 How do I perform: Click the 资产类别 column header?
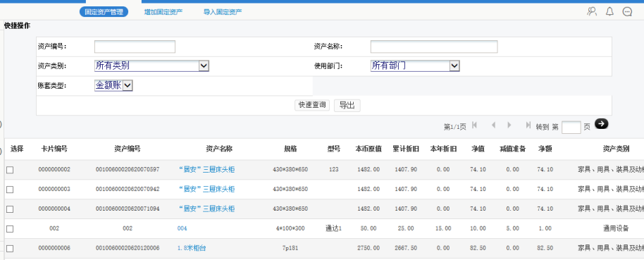(616, 149)
